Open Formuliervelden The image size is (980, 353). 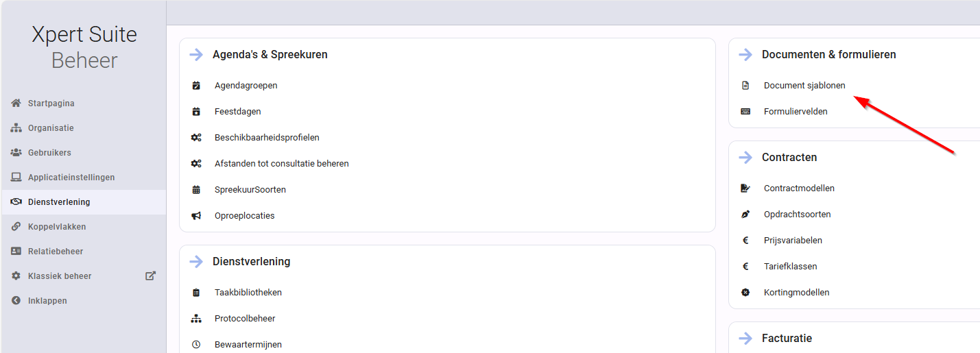[x=796, y=112]
